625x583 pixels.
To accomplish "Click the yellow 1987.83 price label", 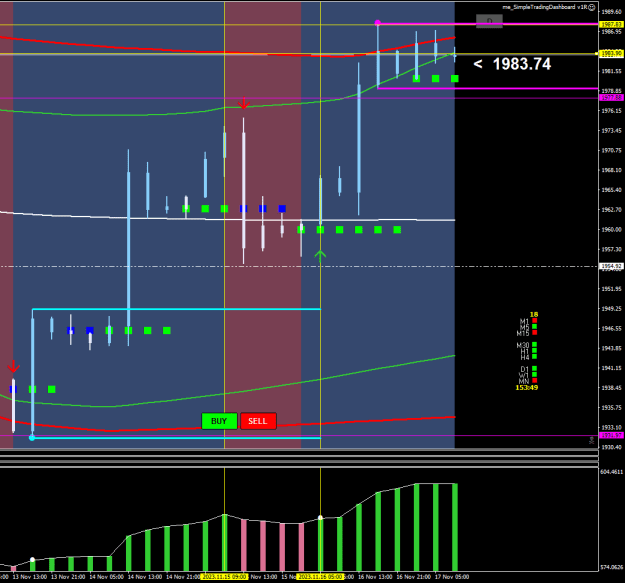I will [611, 25].
